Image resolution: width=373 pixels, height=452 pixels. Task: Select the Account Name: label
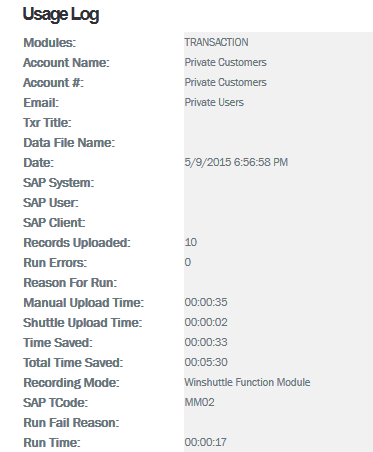[x=66, y=63]
